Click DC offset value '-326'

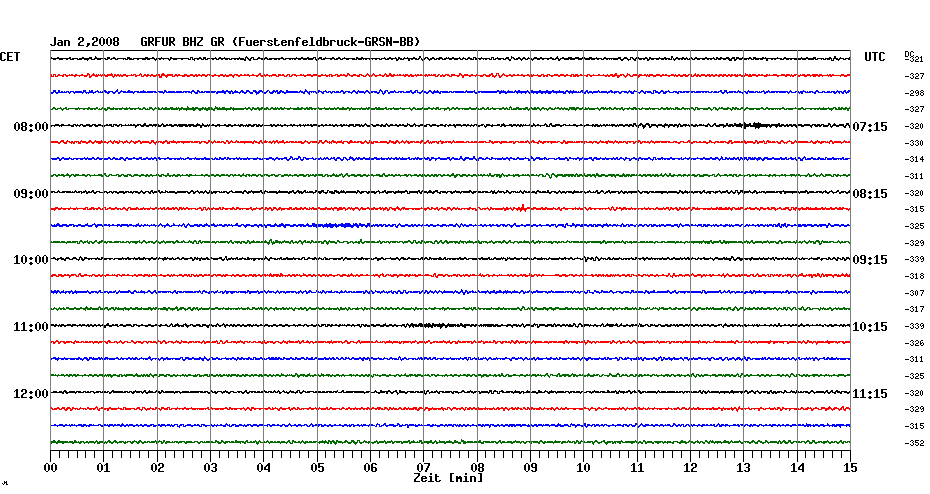tap(914, 343)
